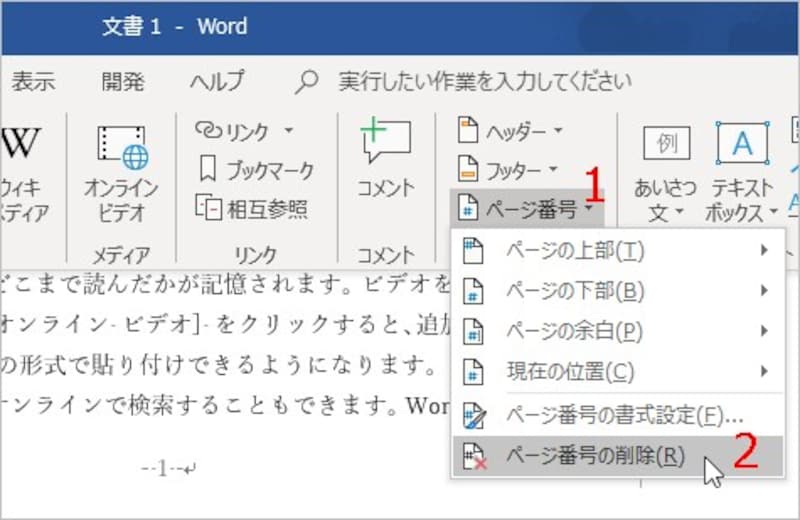Select ページ番号の削除(R) menu entry
This screenshot has width=800, height=520.
618,456
